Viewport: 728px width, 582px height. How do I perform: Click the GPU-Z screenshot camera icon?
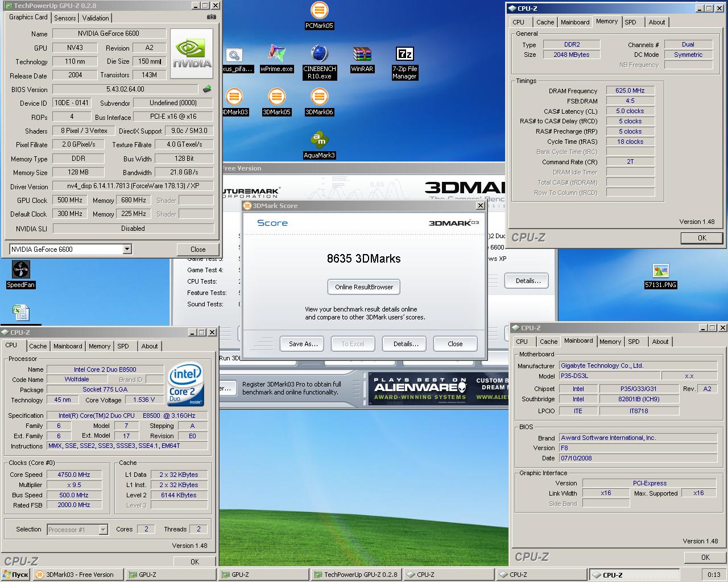[212, 17]
